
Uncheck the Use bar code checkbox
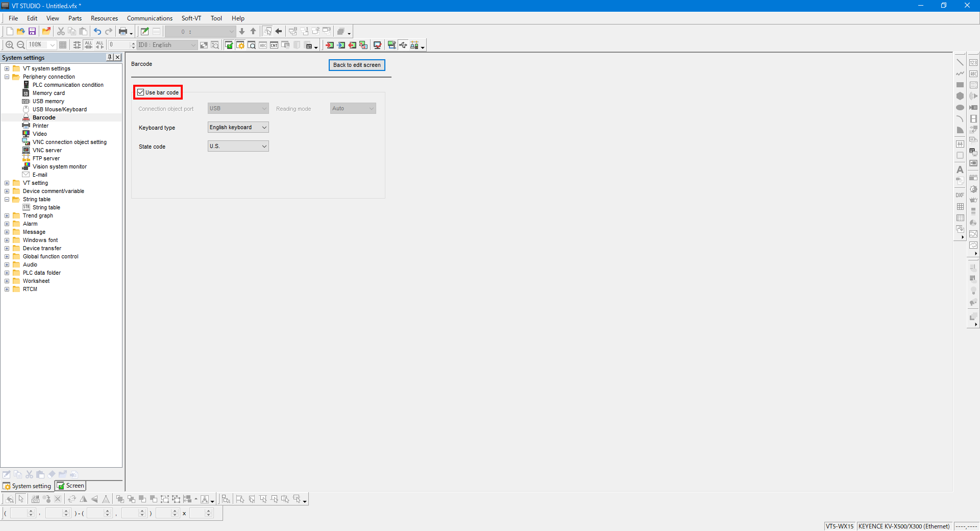pyautogui.click(x=141, y=92)
